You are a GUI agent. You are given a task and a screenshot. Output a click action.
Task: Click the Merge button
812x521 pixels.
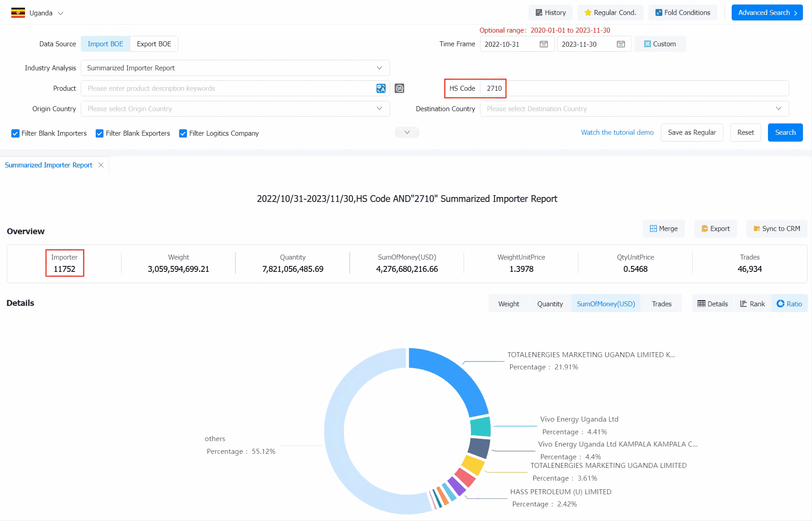coord(664,229)
